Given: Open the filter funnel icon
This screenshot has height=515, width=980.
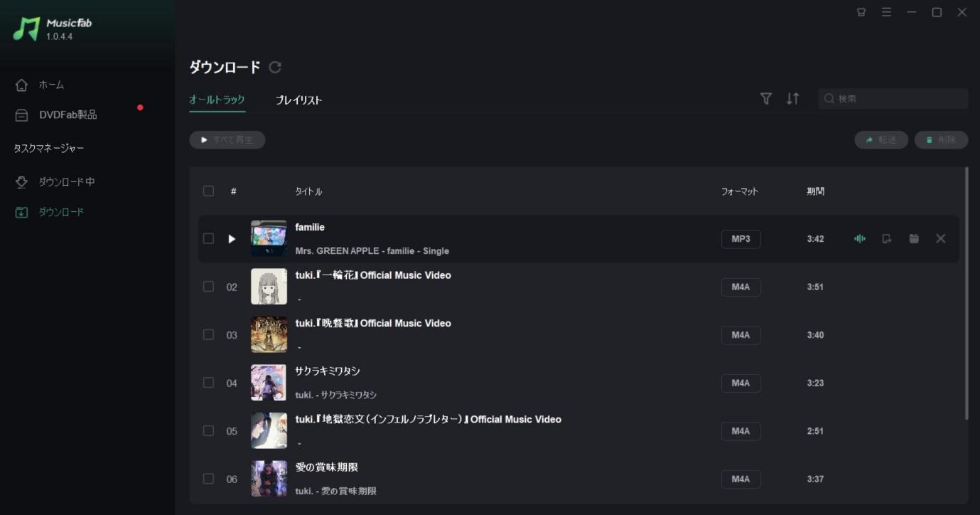Looking at the screenshot, I should [x=766, y=99].
